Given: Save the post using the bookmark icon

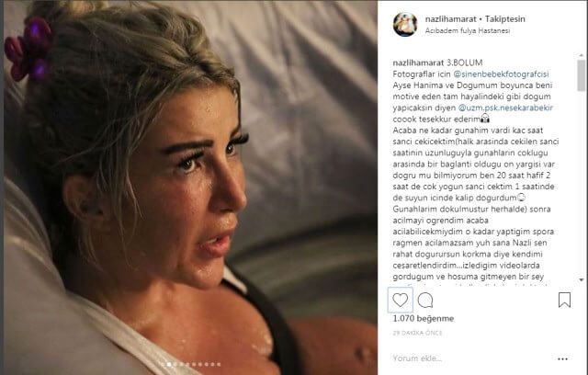Looking at the screenshot, I should (564, 300).
